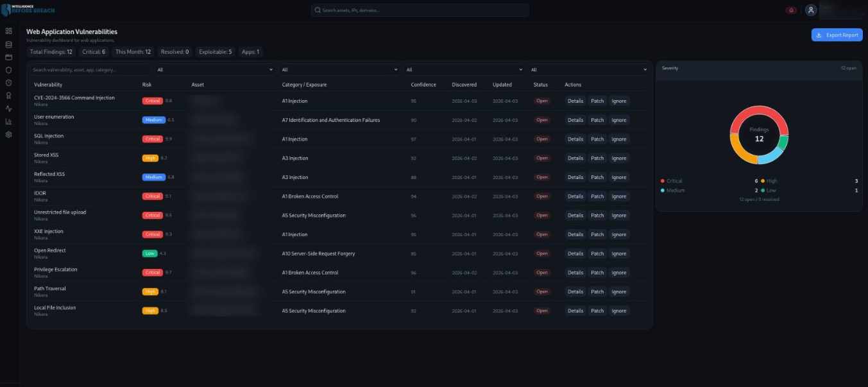Click the award badge sidebar icon
The width and height of the screenshot is (868, 387).
9,96
